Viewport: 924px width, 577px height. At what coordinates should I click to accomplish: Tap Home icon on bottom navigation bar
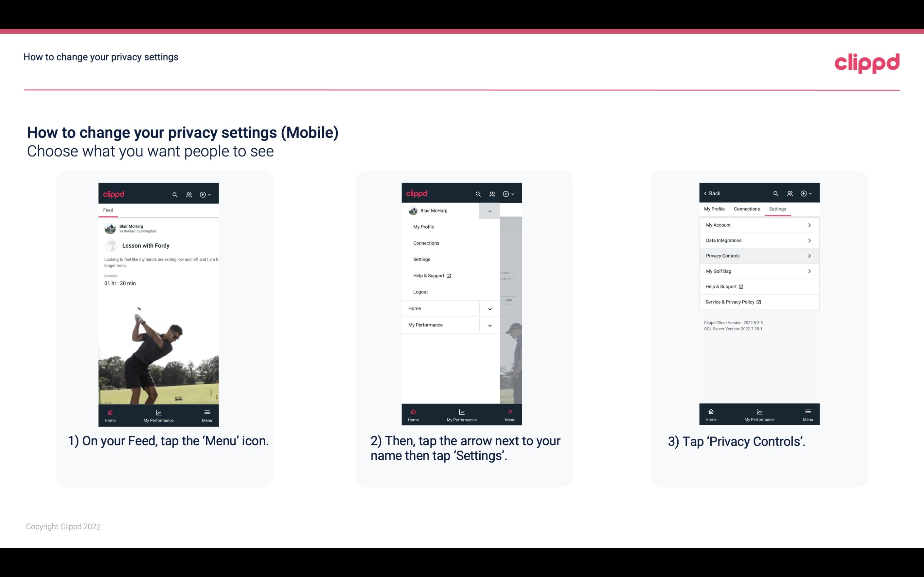tap(110, 414)
